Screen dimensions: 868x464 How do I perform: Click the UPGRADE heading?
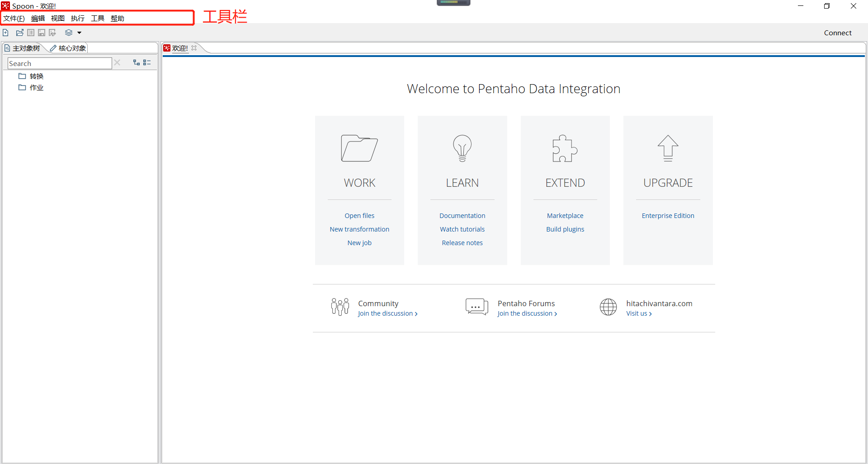(668, 183)
